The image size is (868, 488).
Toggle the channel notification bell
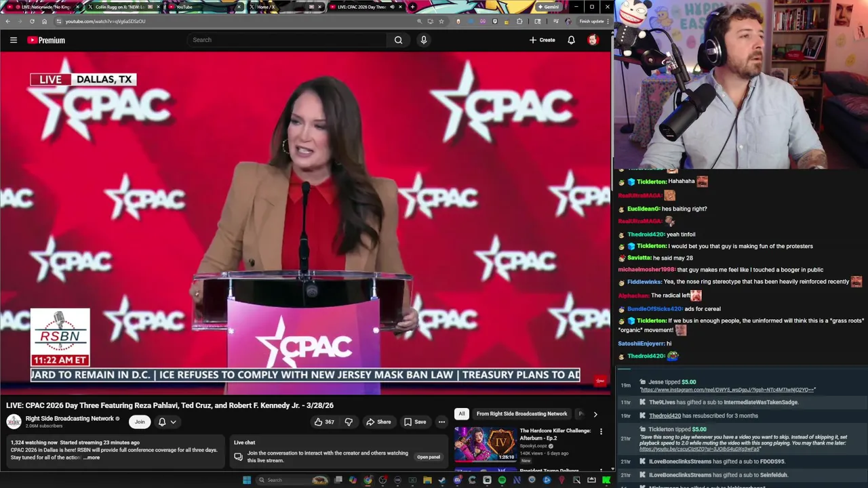162,422
